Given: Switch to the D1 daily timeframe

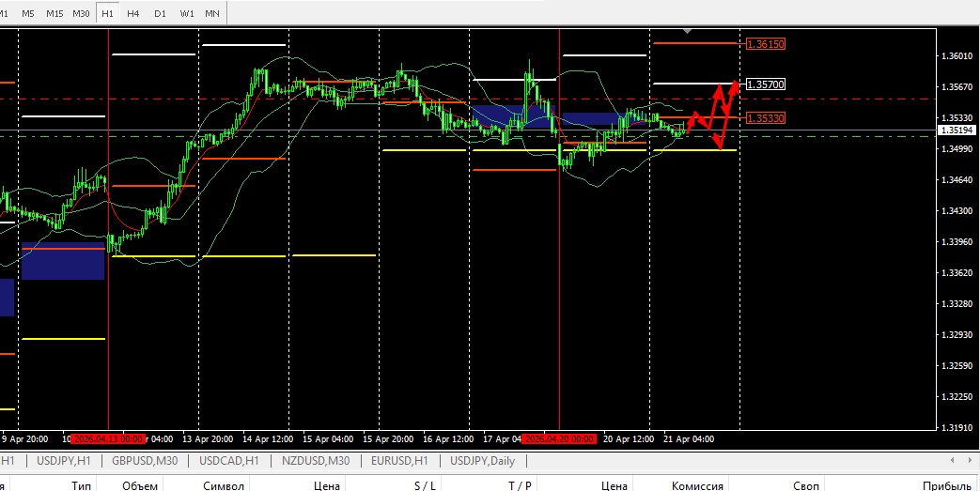Looking at the screenshot, I should 160,13.
